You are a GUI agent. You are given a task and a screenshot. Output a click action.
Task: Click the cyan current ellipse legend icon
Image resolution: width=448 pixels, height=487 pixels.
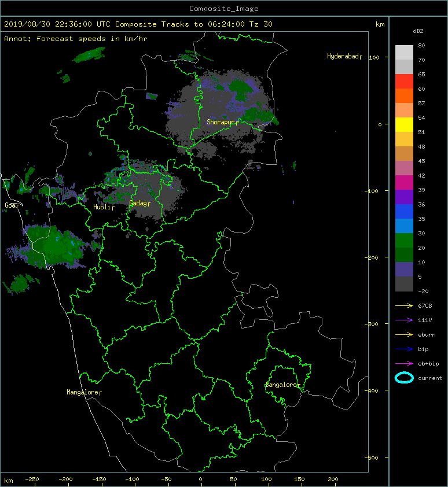coord(404,378)
